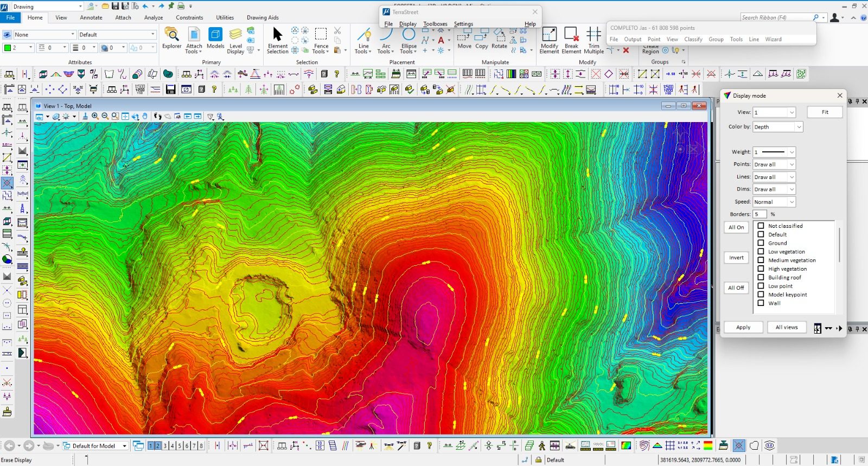Open the Points Draw all dropdown
Image resolution: width=868 pixels, height=466 pixels.
click(774, 164)
